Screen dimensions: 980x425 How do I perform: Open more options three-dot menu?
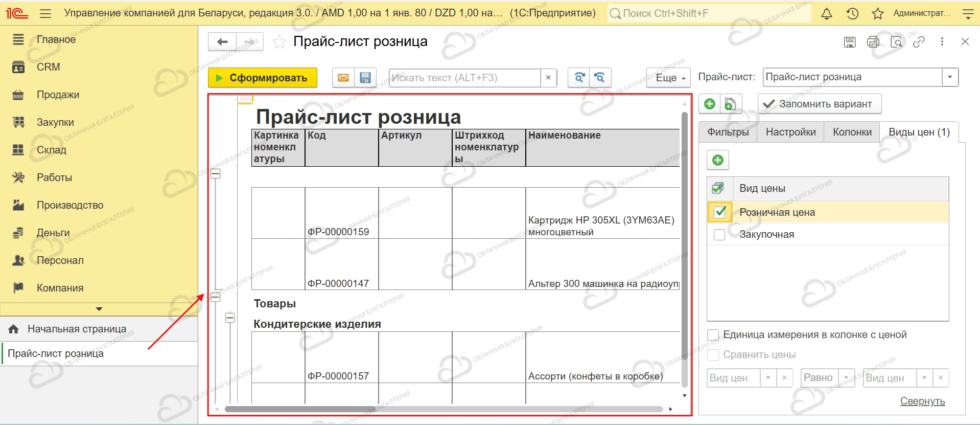[x=942, y=42]
